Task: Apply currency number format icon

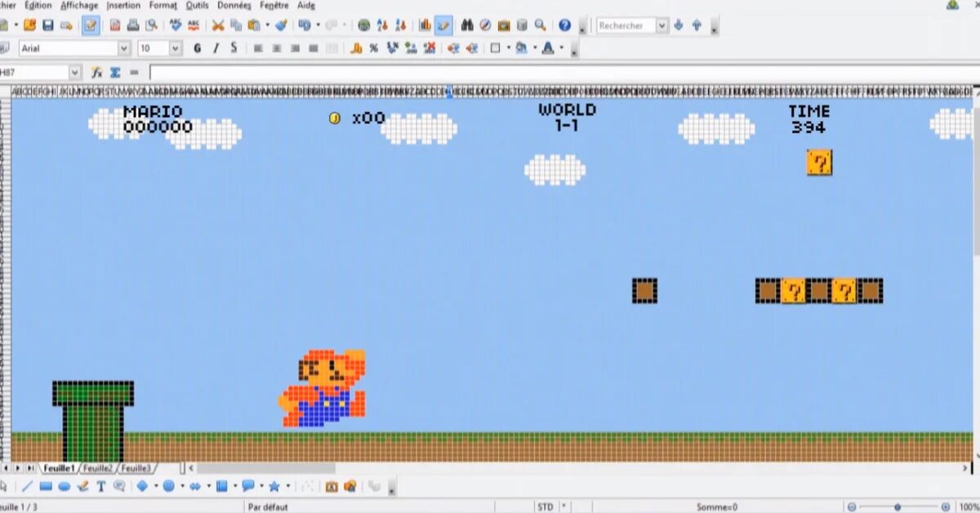Action: tap(356, 48)
